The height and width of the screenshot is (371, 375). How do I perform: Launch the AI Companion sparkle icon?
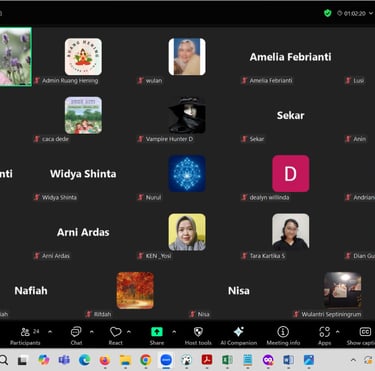point(239,336)
